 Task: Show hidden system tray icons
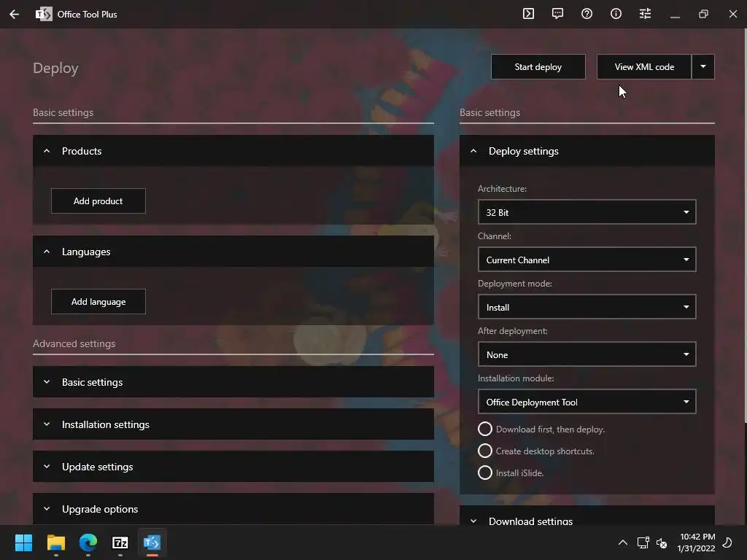[623, 542]
